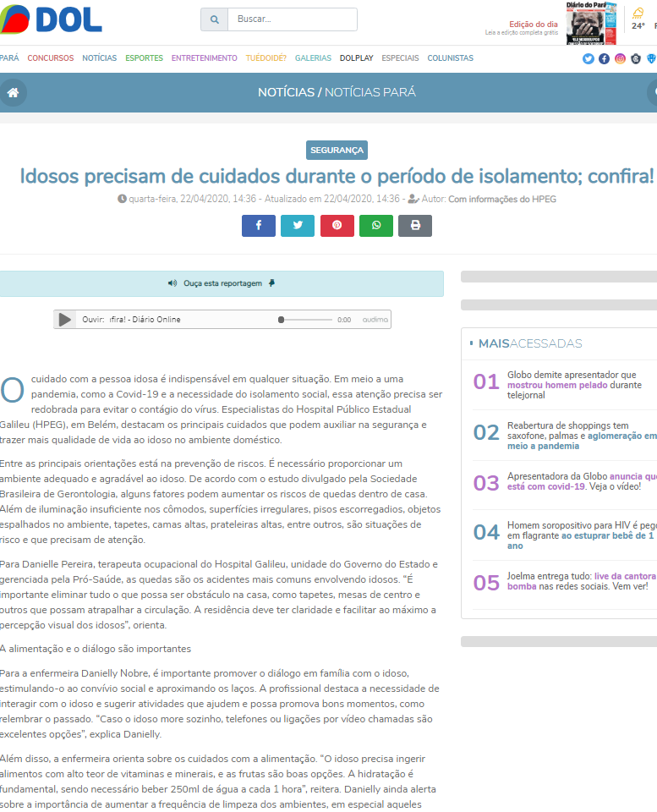This screenshot has width=657, height=812.
Task: Open the ESPORTES menu section
Action: pos(144,58)
